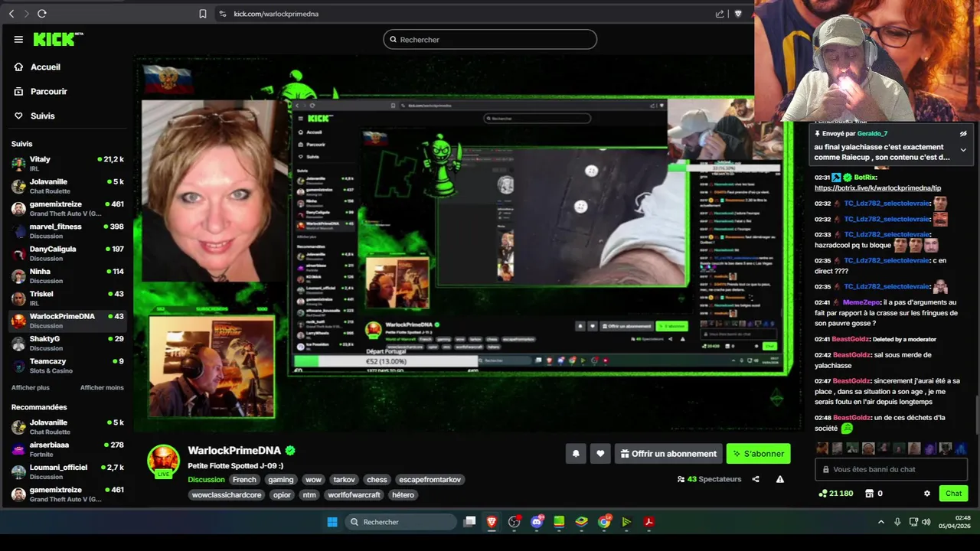Click Afficher plus under Suivis
980x551 pixels.
31,387
